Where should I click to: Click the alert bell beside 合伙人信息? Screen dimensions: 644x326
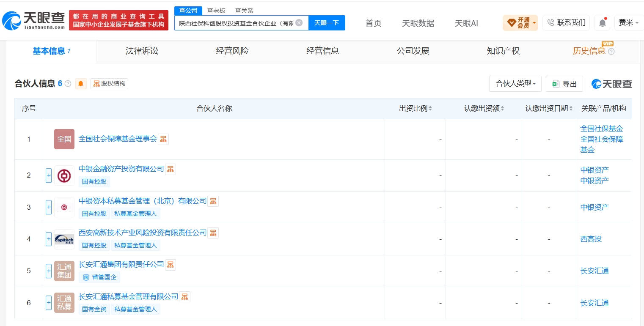pyautogui.click(x=81, y=84)
